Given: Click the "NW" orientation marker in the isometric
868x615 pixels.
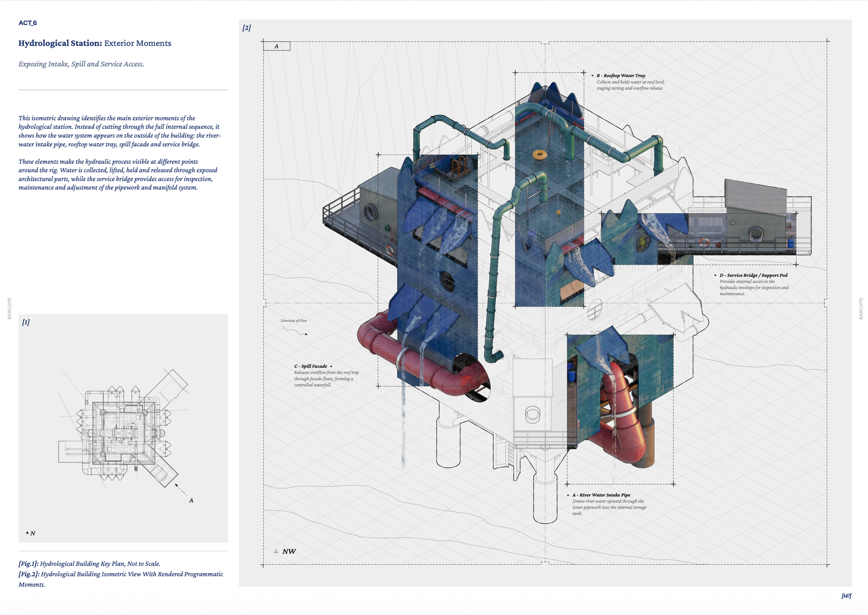Looking at the screenshot, I should click(285, 552).
